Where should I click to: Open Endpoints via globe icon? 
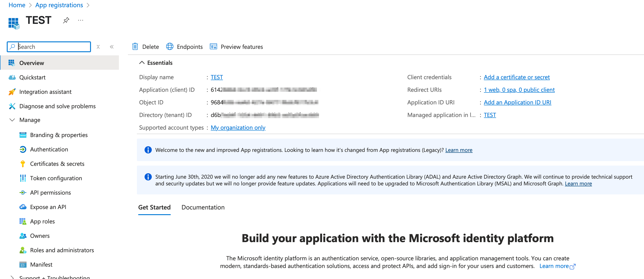tap(170, 47)
